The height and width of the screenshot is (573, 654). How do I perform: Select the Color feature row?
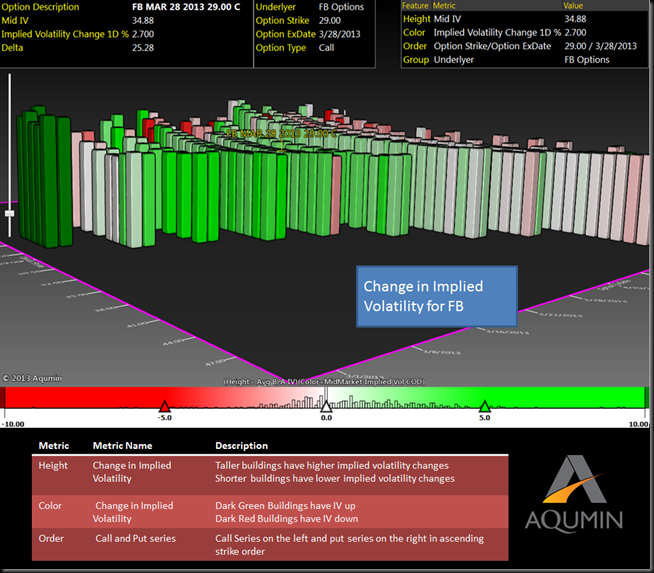coord(524,33)
